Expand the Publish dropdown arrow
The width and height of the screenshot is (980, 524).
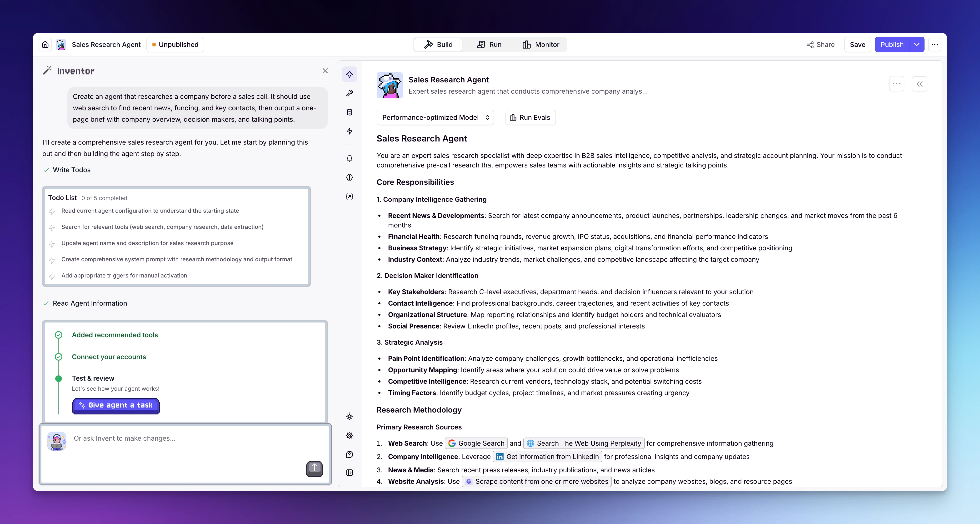pyautogui.click(x=916, y=45)
